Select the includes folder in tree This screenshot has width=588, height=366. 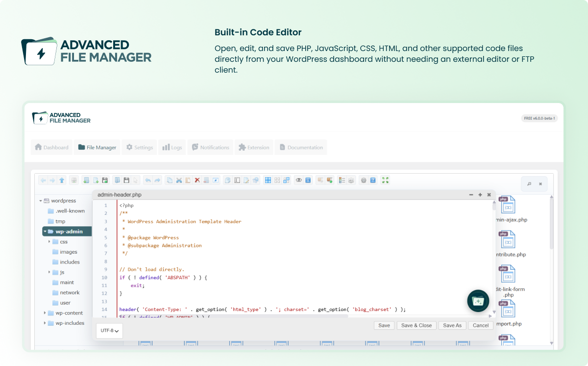66,262
